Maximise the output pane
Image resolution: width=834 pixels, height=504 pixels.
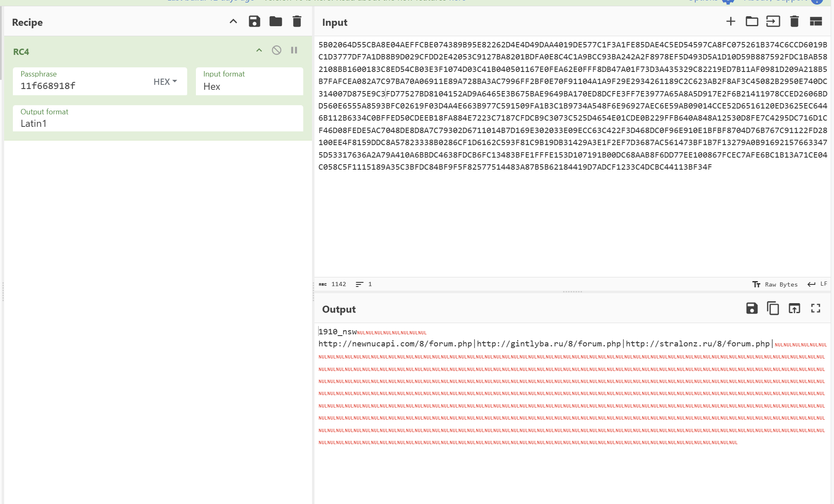815,309
